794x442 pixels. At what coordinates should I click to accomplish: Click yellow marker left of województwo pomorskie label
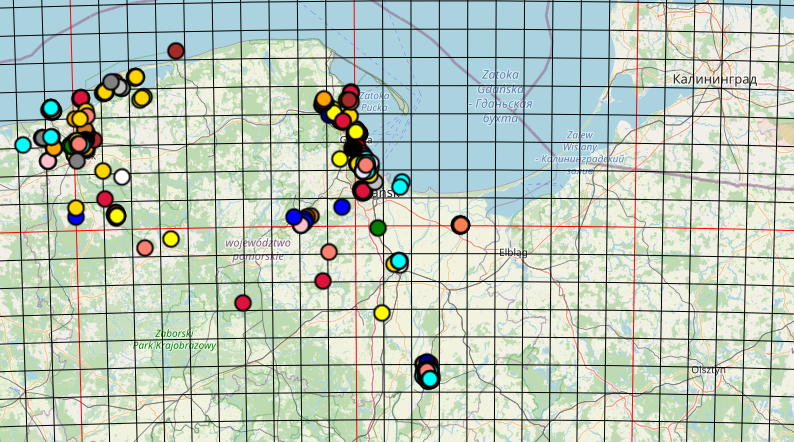(171, 239)
